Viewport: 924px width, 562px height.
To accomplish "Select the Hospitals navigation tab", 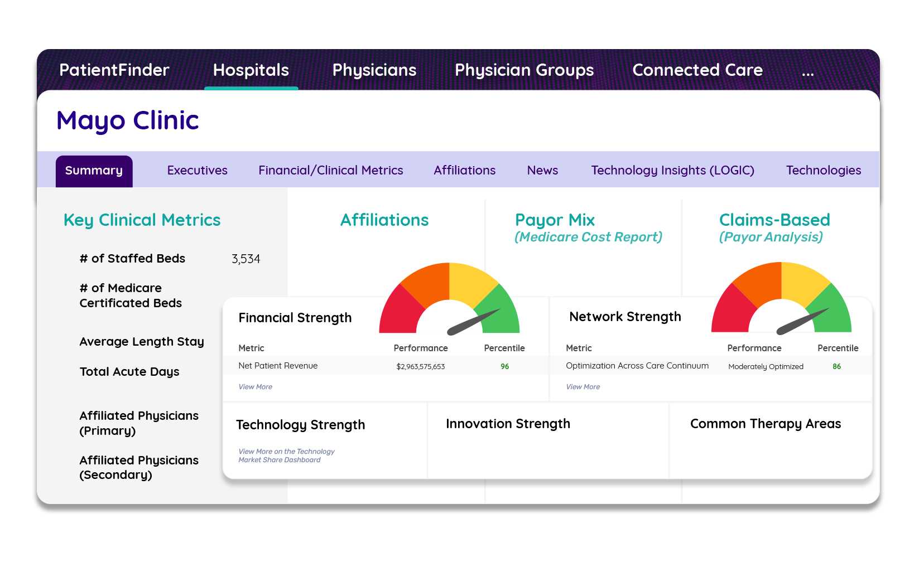I will click(251, 70).
